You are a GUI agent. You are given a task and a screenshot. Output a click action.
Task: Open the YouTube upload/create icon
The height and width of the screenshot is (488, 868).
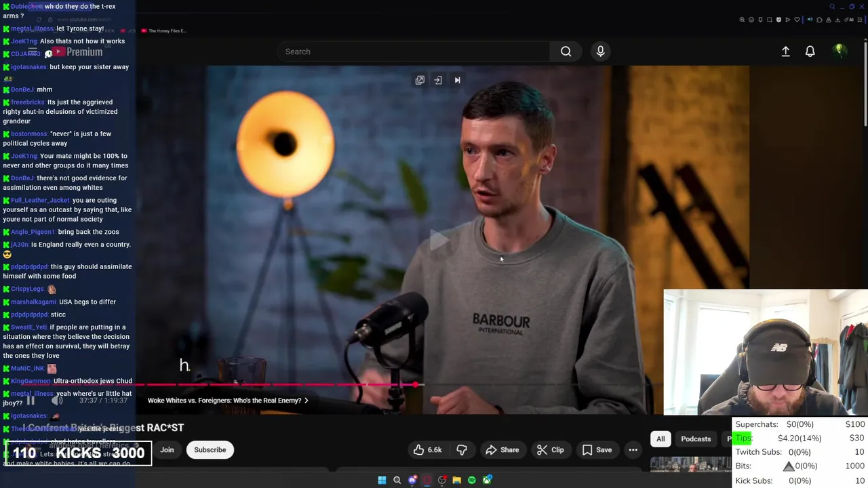pyautogui.click(x=785, y=52)
